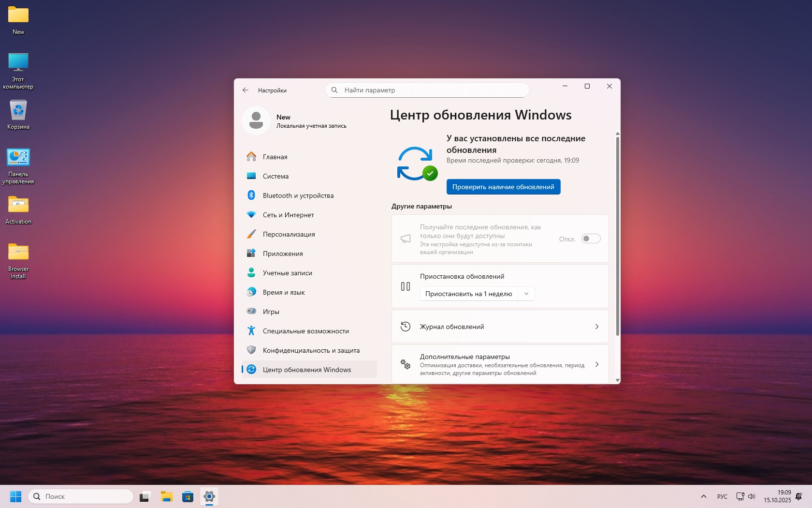Viewport: 812px width, 508px height.
Task: Click the Network and Internet Wi-Fi icon
Action: click(x=251, y=215)
